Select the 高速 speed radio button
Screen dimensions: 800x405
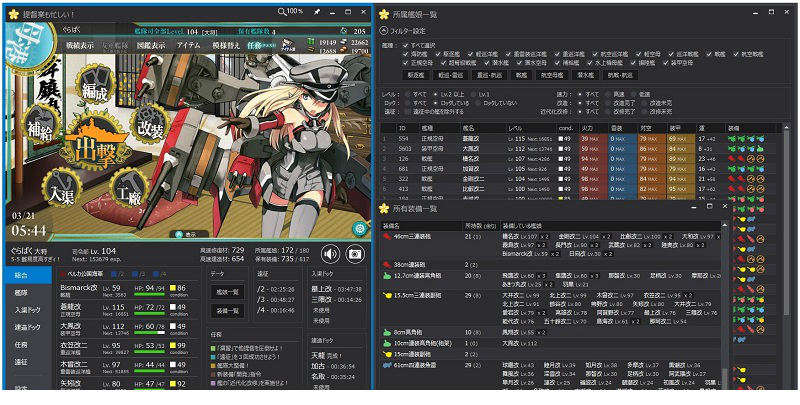pos(608,94)
